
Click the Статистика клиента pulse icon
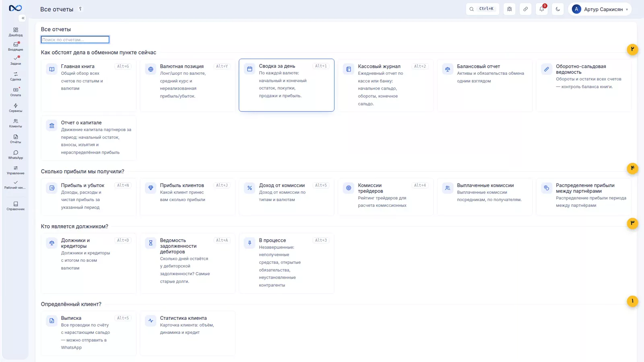click(151, 321)
